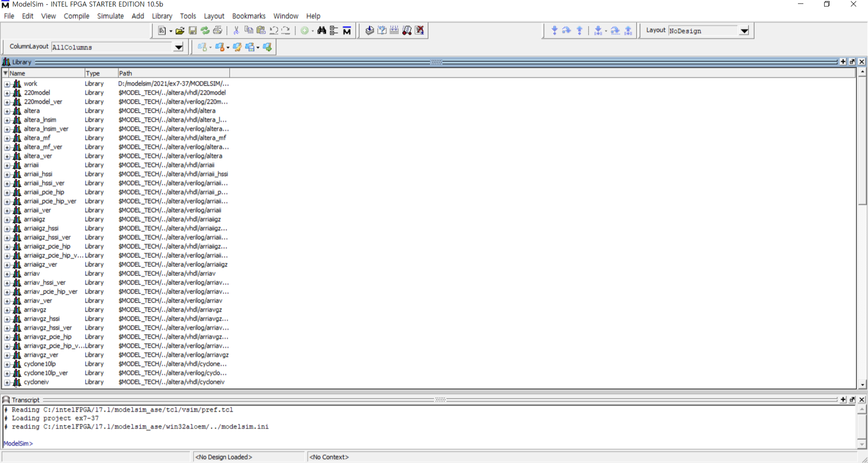This screenshot has height=463, width=868.
Task: Expand the arriaii library node
Action: [7, 165]
